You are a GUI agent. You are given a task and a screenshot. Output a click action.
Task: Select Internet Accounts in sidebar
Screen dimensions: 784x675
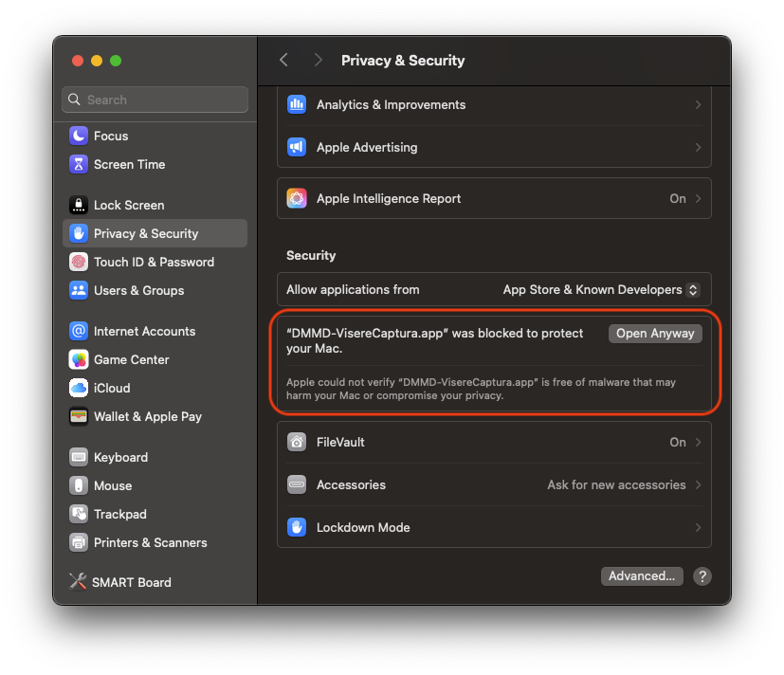click(155, 331)
